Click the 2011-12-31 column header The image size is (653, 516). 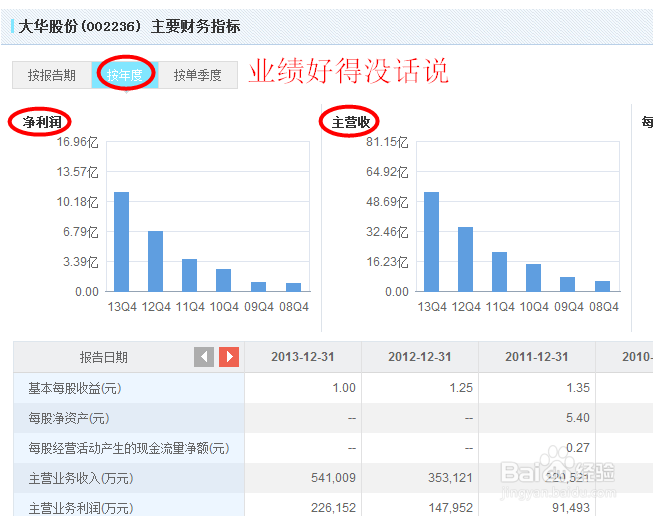[x=537, y=357]
